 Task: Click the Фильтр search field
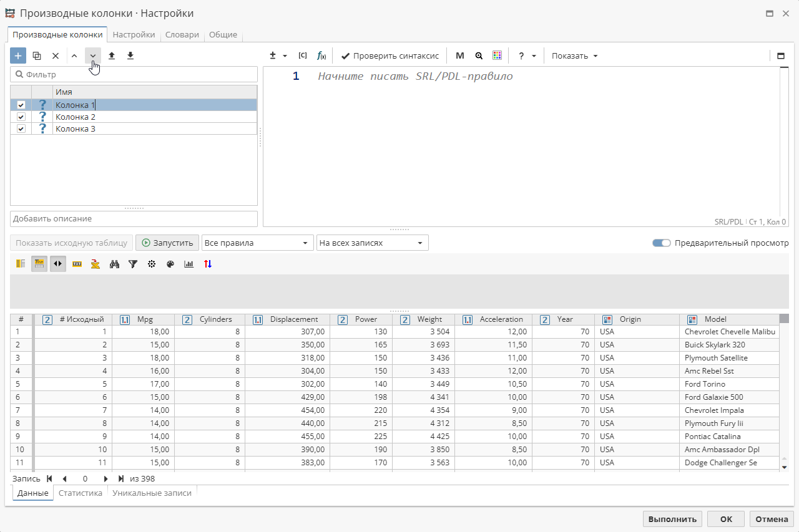point(134,74)
